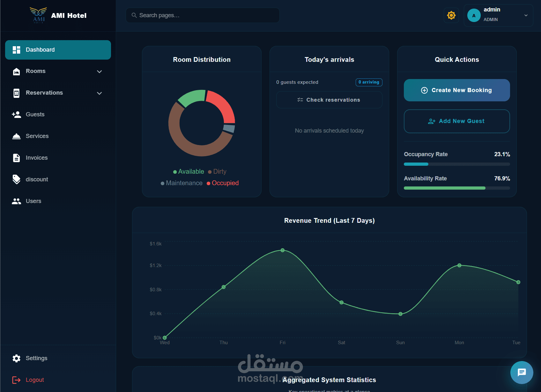Click the Reservations book icon
Image resolution: width=541 pixels, height=392 pixels.
[16, 93]
